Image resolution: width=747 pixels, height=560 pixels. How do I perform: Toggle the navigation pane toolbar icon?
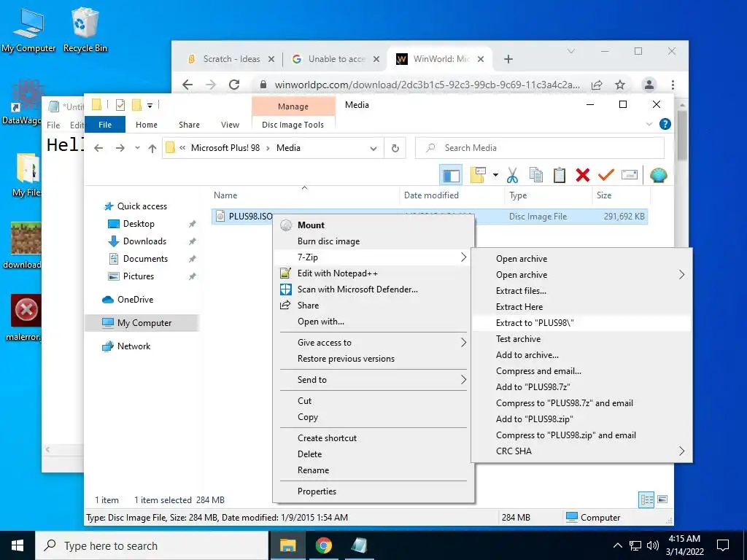point(451,175)
